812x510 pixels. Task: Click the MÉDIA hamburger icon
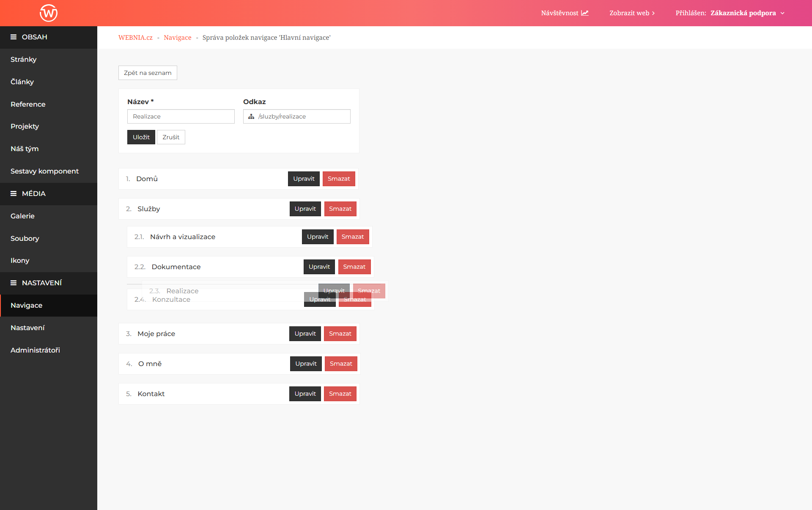pos(14,194)
